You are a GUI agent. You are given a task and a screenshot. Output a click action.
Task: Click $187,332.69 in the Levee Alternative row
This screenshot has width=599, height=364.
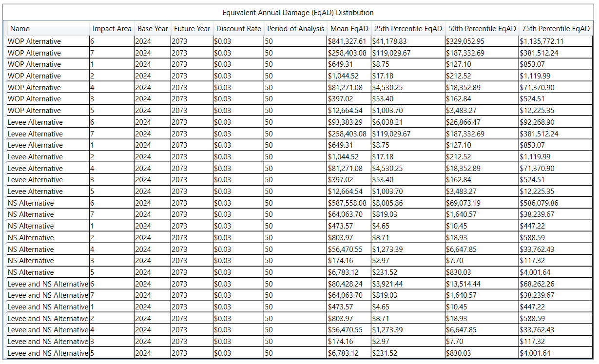pyautogui.click(x=482, y=134)
